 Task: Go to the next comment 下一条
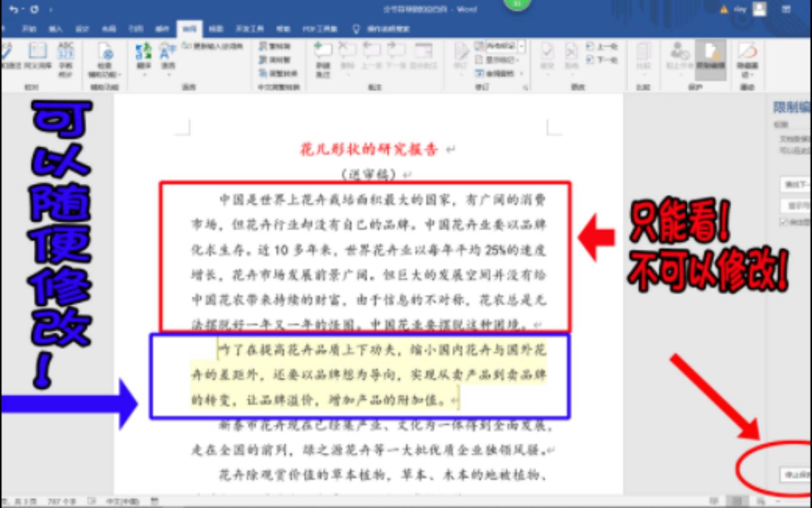pyautogui.click(x=396, y=56)
